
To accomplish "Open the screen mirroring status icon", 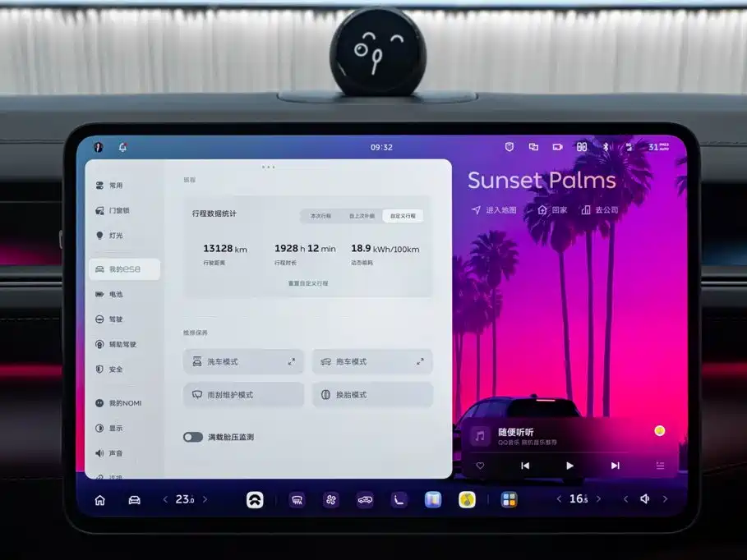I will 533,147.
